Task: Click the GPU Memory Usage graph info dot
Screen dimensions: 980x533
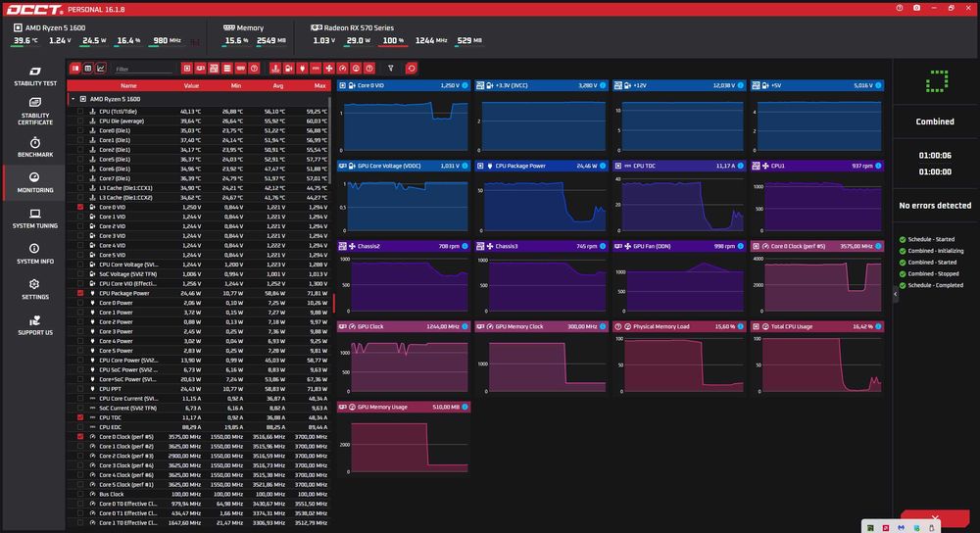Action: [x=465, y=407]
